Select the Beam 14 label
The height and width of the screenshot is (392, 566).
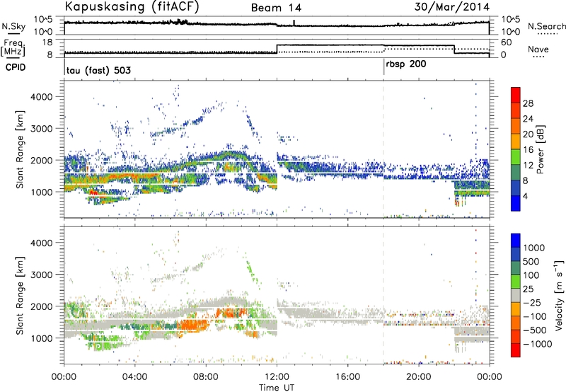[276, 8]
